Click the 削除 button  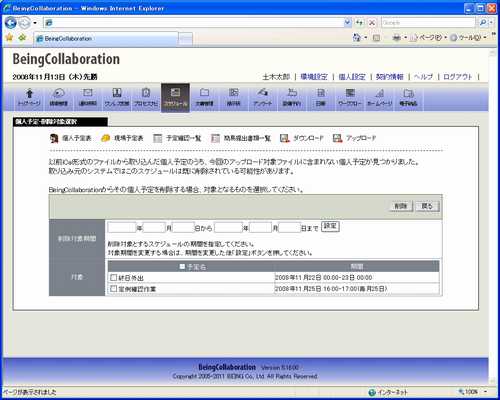401,206
